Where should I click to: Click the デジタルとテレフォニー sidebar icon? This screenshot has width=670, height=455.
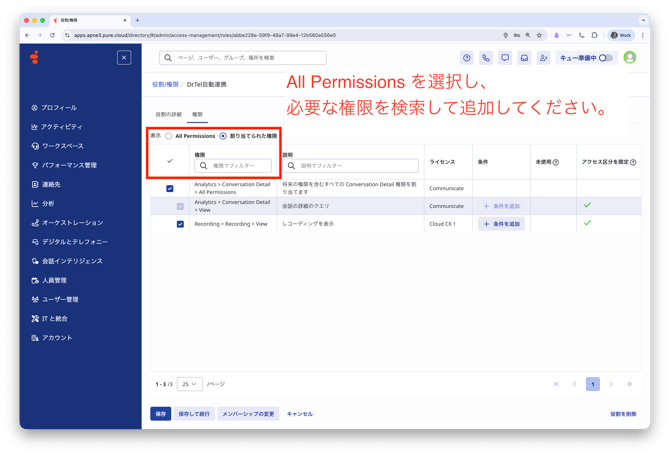[x=35, y=242]
